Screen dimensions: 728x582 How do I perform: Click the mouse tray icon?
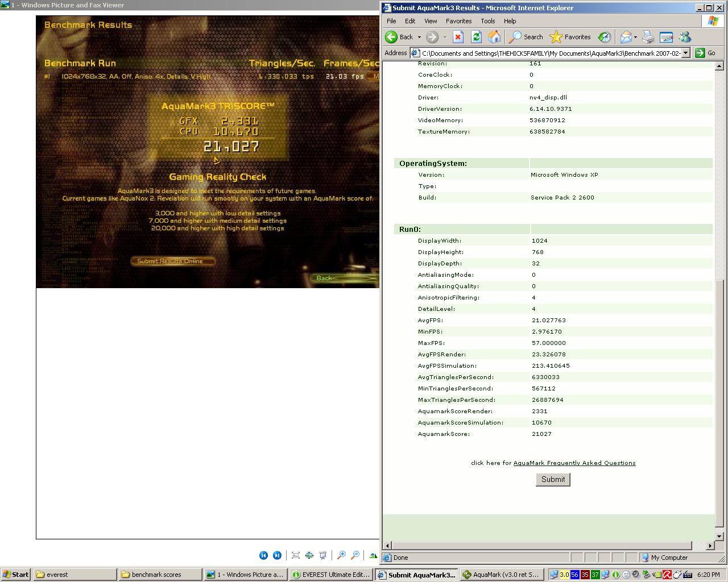677,575
